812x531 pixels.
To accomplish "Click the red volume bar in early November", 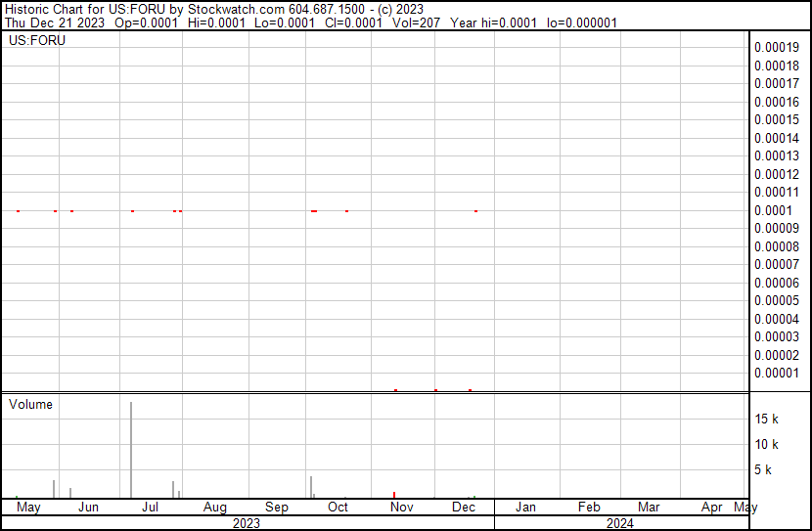I will click(x=394, y=495).
